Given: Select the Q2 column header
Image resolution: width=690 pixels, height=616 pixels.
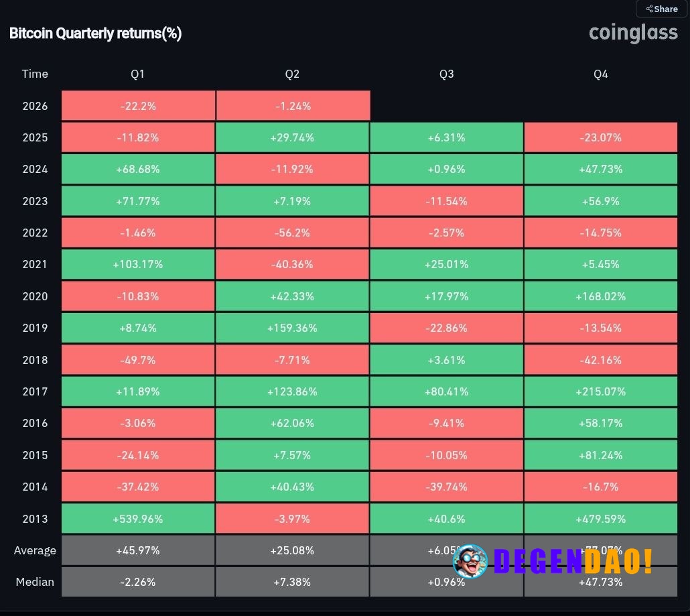Looking at the screenshot, I should coord(292,74).
